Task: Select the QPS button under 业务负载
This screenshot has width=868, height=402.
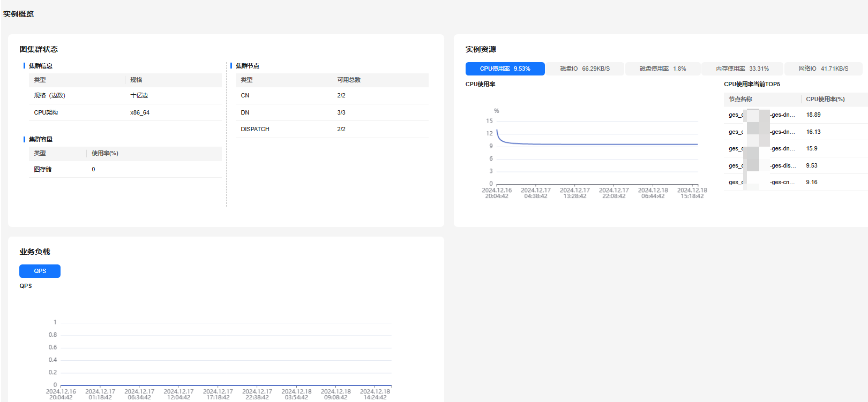Action: [x=40, y=271]
